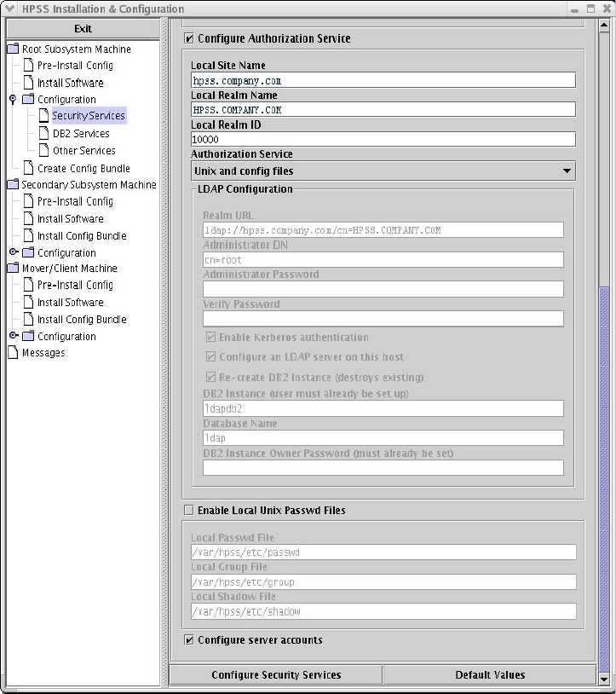Screen dimensions: 616x694
Task: Select Install Software under Secondary Subsystem Machine
Action: click(x=71, y=218)
